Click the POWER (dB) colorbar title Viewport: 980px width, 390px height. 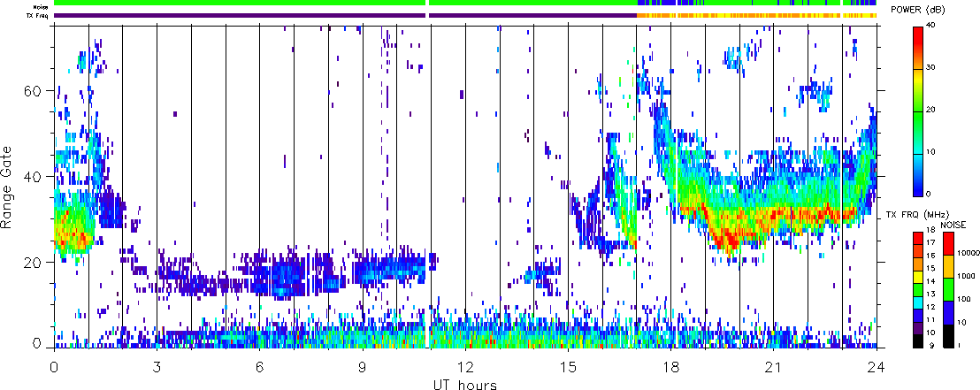tap(918, 10)
